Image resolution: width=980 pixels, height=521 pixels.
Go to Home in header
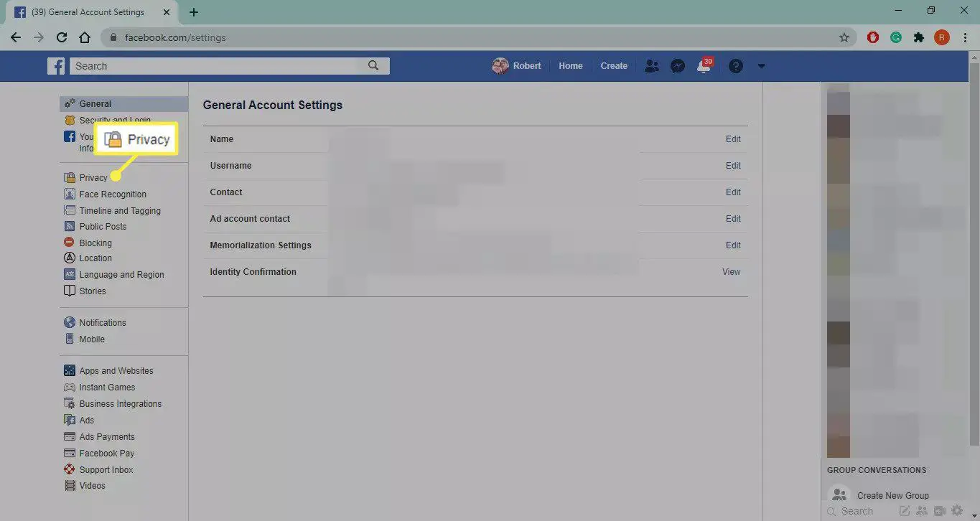(571, 66)
